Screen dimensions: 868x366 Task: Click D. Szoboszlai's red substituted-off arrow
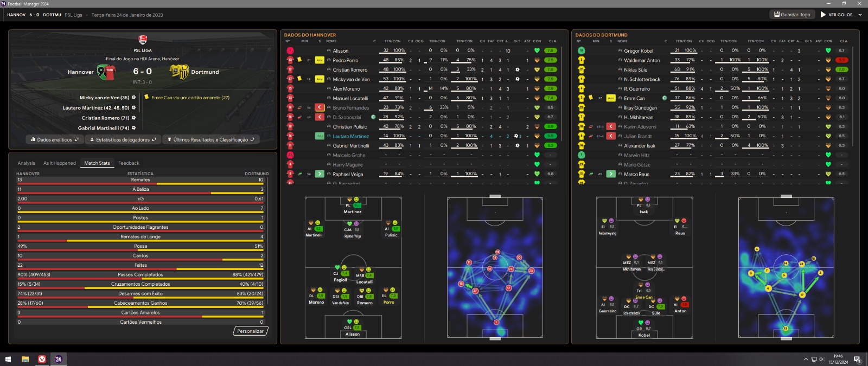pos(320,117)
